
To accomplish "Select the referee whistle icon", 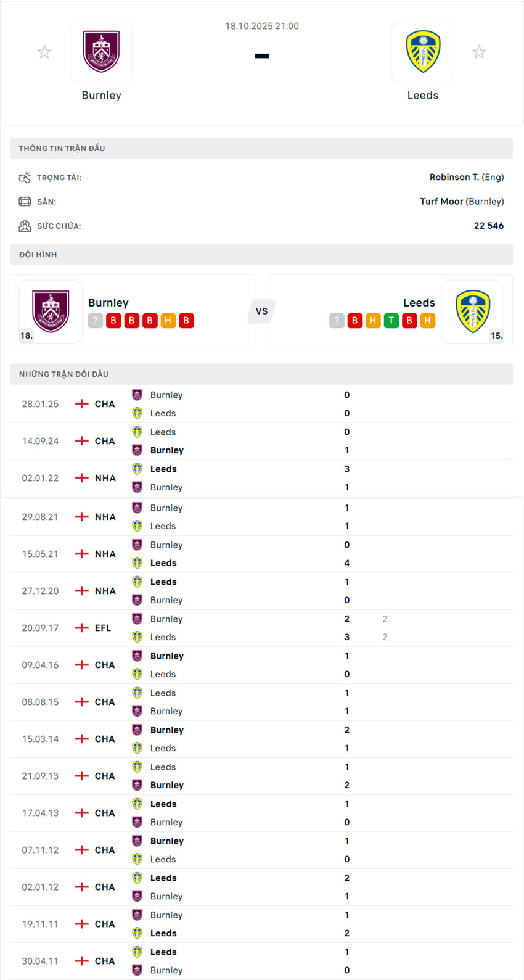I will (x=25, y=176).
